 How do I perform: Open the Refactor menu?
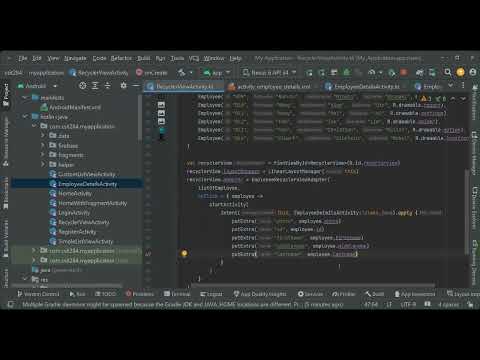121,58
